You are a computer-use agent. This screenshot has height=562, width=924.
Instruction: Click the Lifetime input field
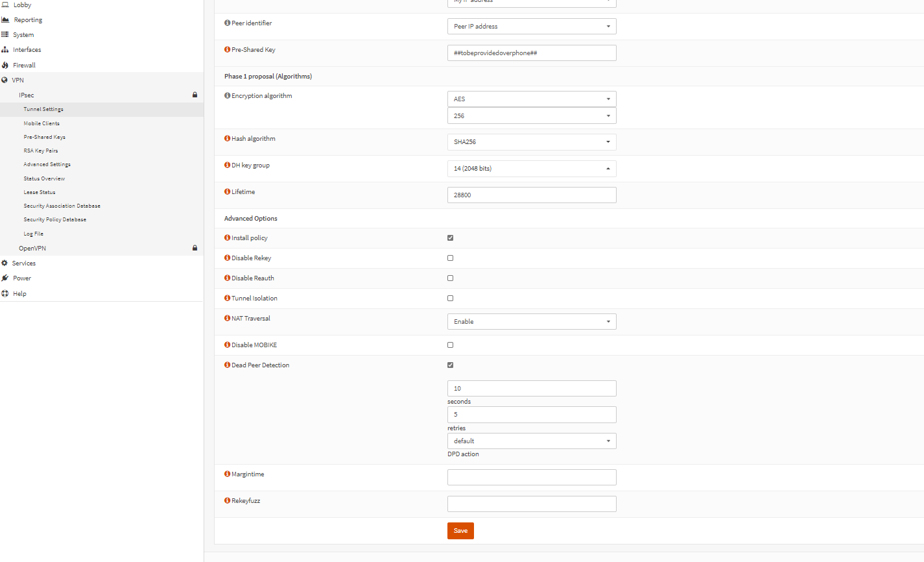click(x=531, y=195)
